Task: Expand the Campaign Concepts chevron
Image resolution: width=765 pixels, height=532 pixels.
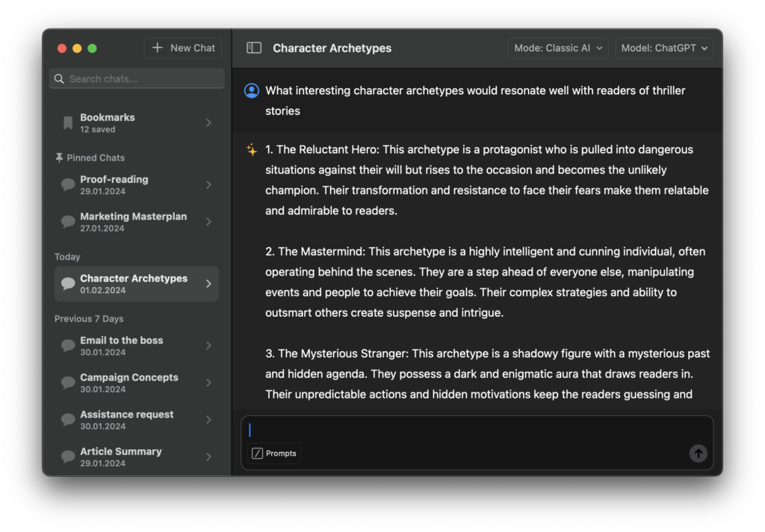Action: (x=209, y=383)
